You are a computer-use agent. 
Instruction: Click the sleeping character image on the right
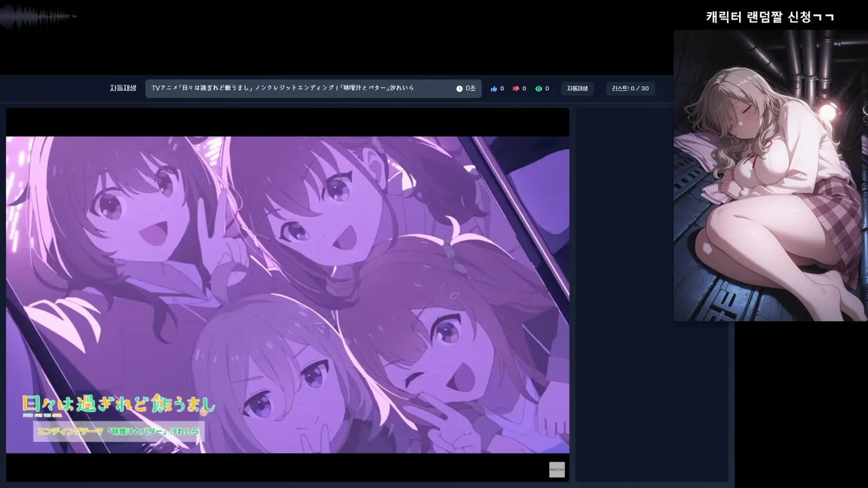point(770,176)
